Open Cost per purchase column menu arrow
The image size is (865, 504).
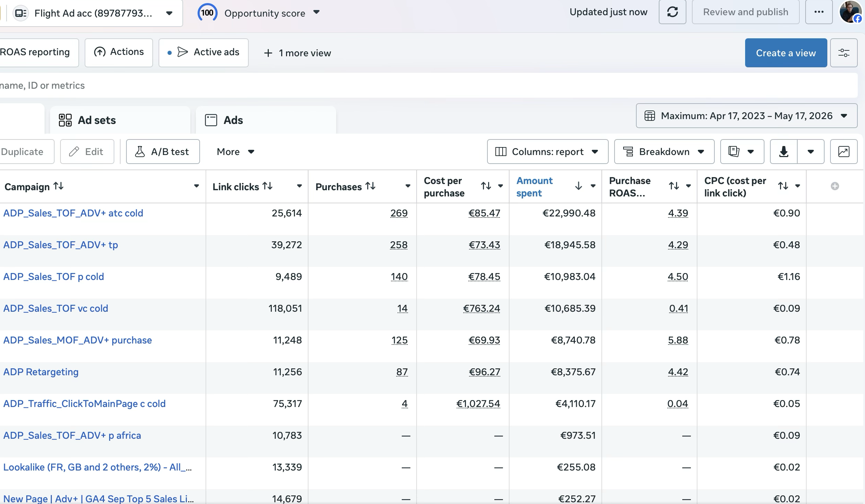[x=501, y=186]
